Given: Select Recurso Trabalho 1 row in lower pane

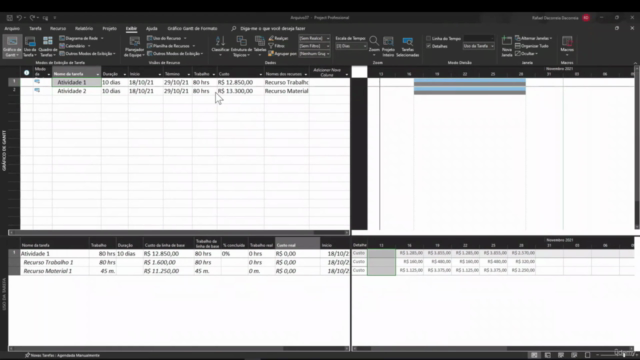Looking at the screenshot, I should 178,262.
